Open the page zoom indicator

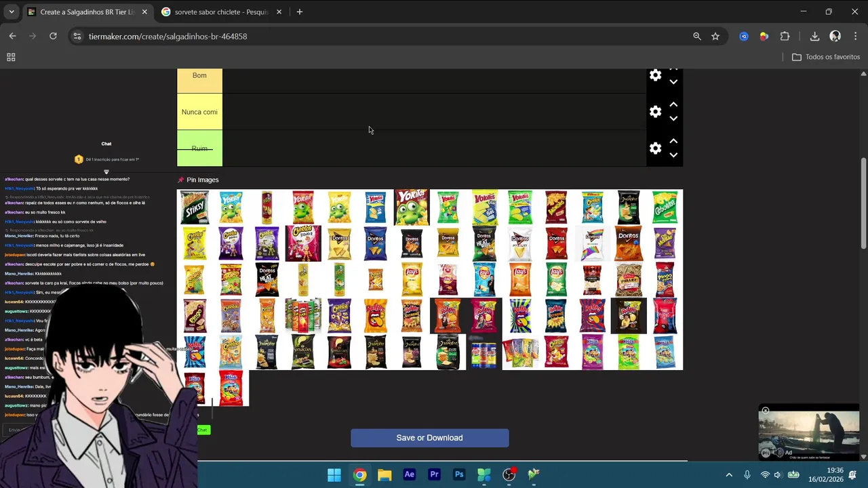696,36
